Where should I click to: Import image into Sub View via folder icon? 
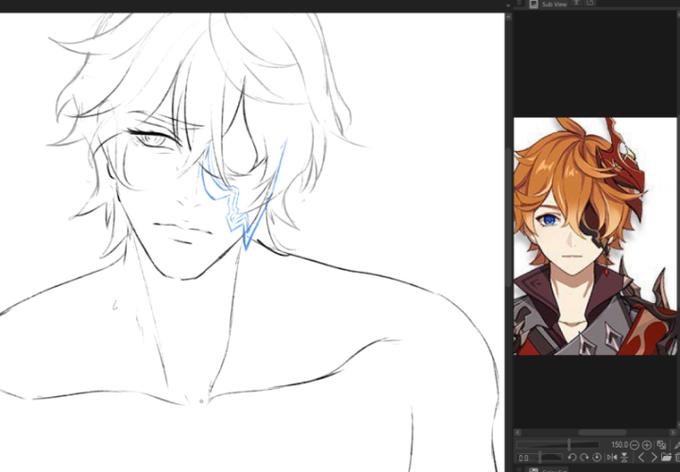click(667, 457)
